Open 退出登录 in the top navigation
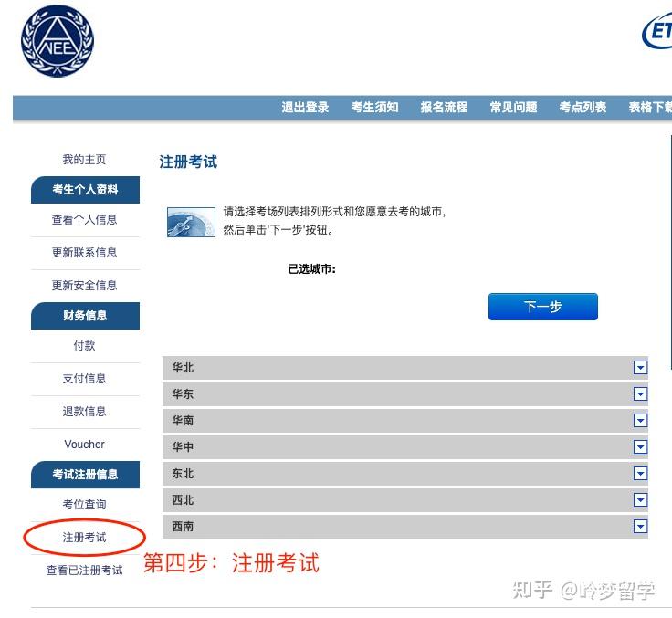Screen dimensions: 672x618 click(x=305, y=107)
